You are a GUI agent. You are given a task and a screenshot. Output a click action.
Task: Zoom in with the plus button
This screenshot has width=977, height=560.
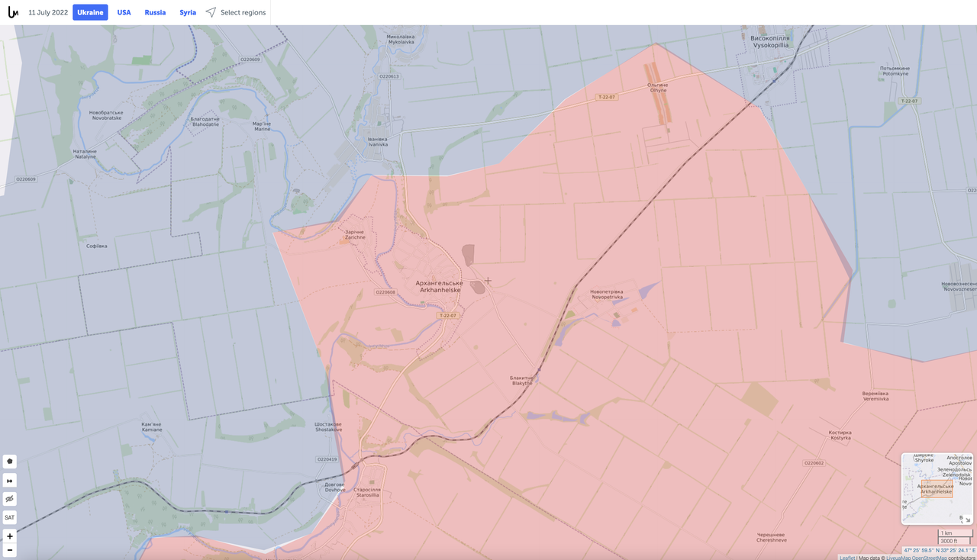click(x=10, y=536)
